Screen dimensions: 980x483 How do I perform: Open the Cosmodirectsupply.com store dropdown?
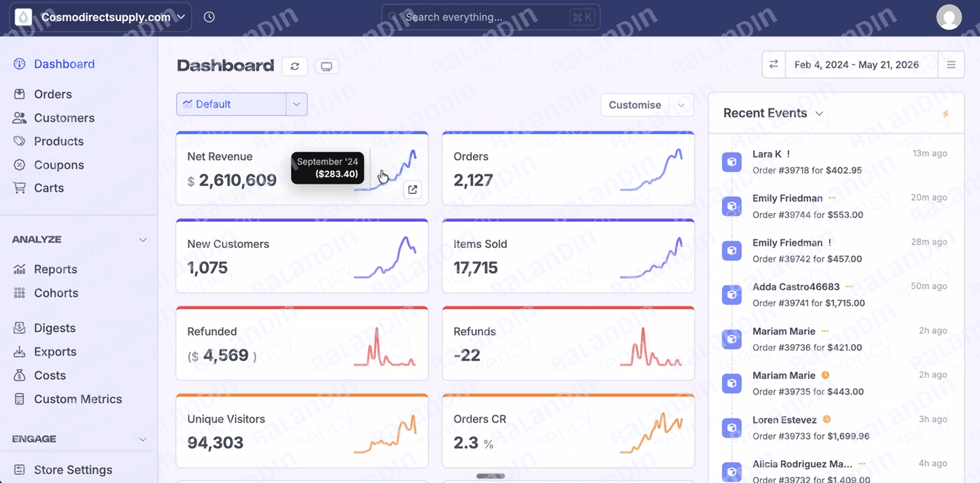(x=100, y=17)
